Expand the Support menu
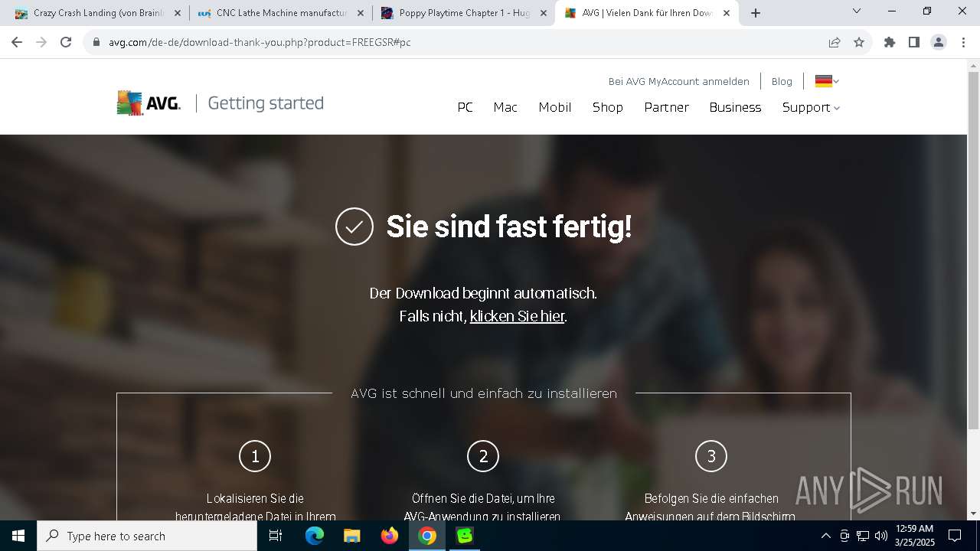980x551 pixels. click(811, 107)
